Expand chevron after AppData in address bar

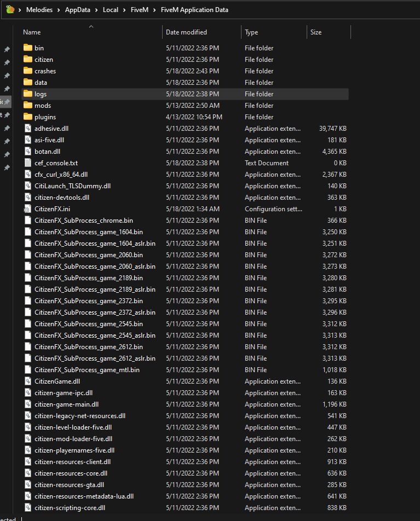pyautogui.click(x=96, y=10)
